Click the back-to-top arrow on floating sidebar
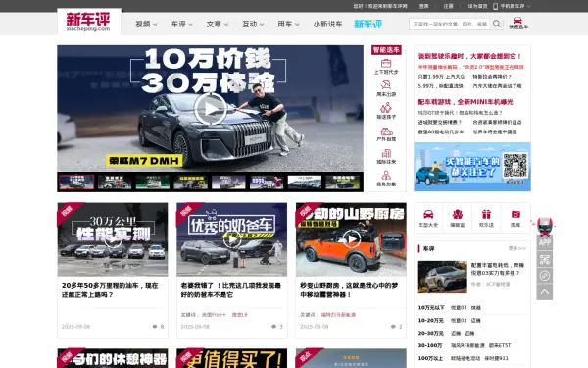This screenshot has height=368, width=588. pos(545,292)
